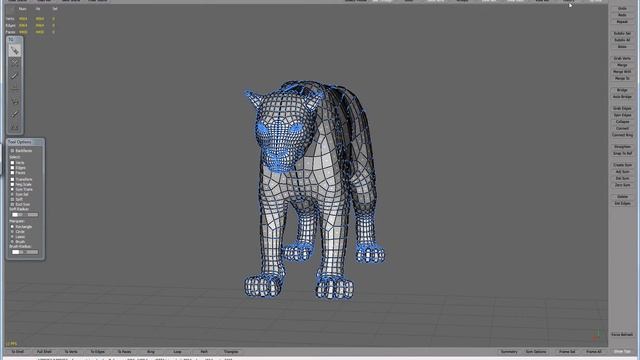Toggle the Symmetry button

[x=509, y=351]
